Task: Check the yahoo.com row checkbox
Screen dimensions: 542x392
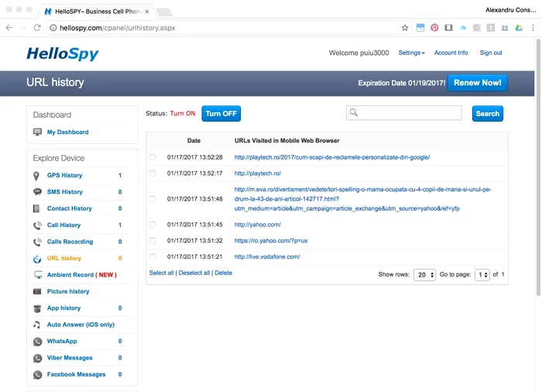Action: click(x=153, y=225)
